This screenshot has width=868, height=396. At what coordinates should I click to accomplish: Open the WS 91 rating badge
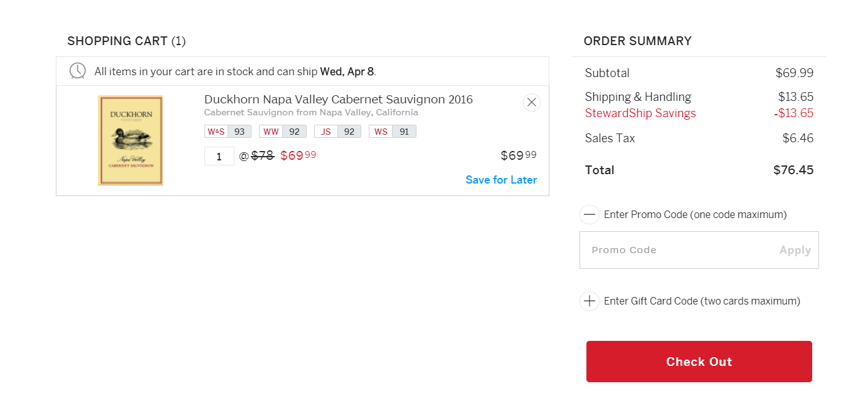click(393, 132)
